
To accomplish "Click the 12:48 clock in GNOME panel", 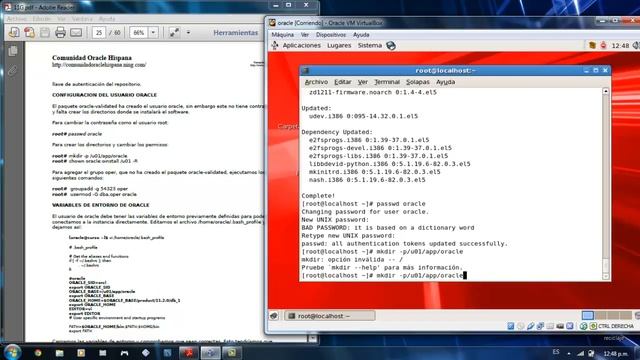I will coord(620,46).
